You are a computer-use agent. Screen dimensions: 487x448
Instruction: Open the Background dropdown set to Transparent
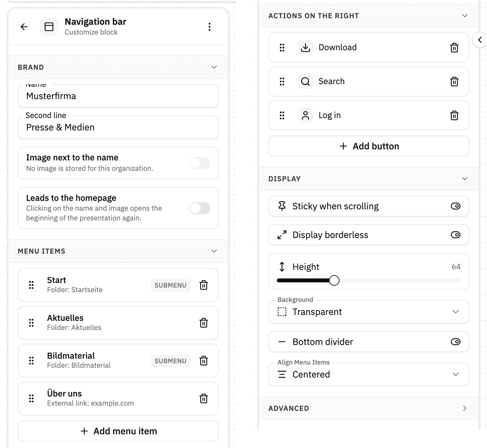(x=369, y=312)
